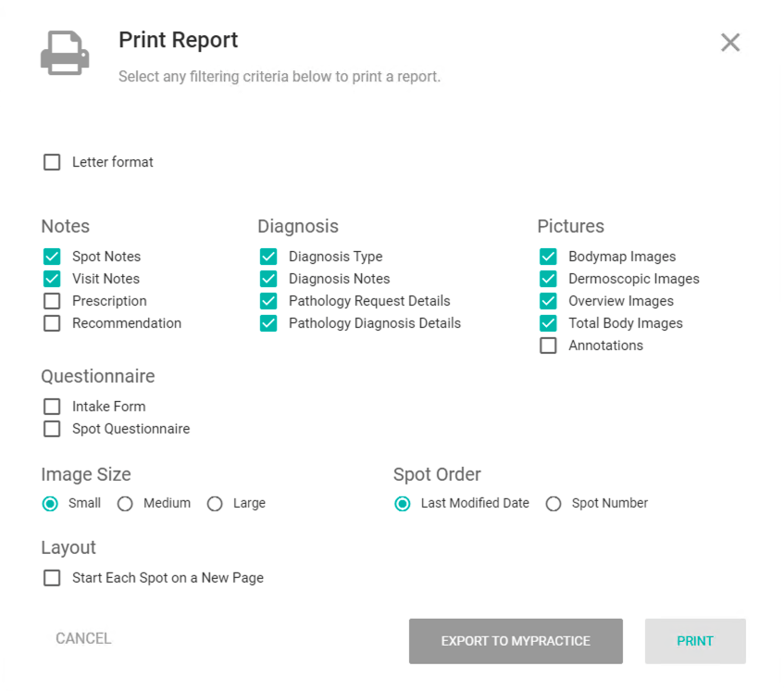
Task: Click the CANCEL link
Action: 82,638
